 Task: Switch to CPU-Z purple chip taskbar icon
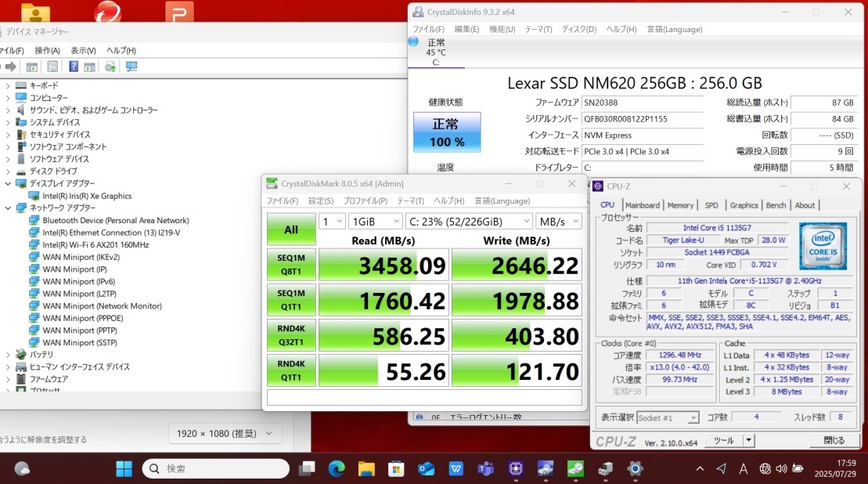515,468
